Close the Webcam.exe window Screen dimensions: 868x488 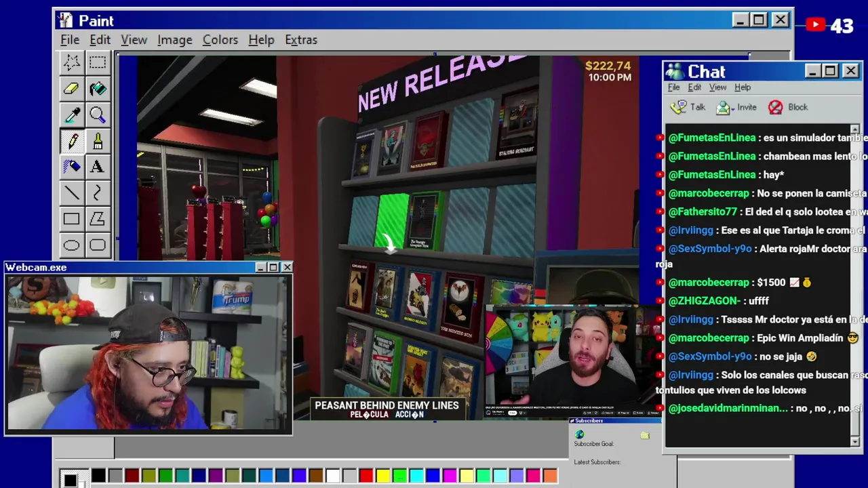click(287, 268)
